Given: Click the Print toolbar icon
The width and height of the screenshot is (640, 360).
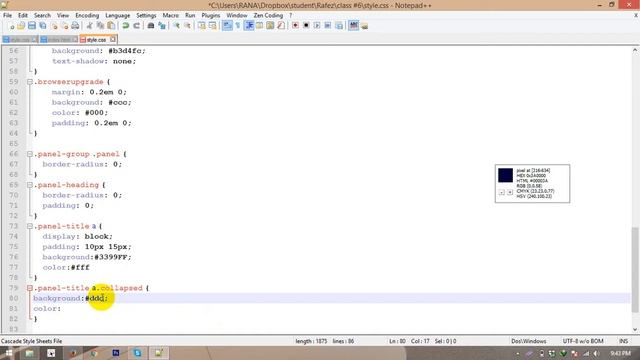Looking at the screenshot, I should tap(75, 26).
